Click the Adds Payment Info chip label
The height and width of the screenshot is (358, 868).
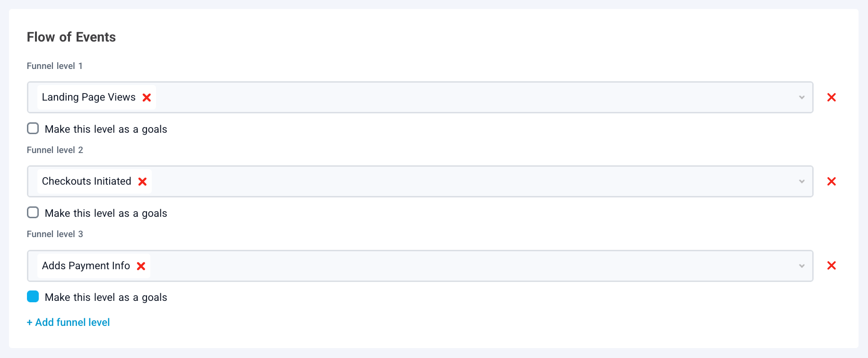click(86, 266)
